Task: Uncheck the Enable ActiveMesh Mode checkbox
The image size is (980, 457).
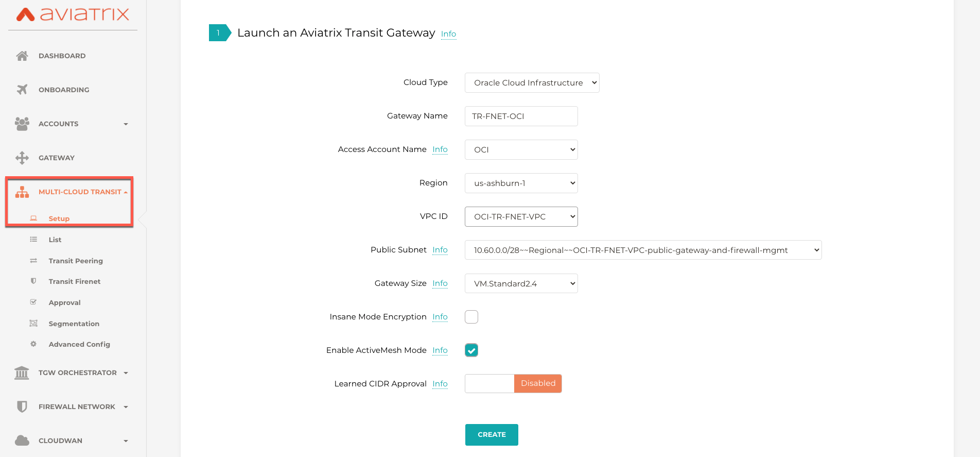Action: 471,350
